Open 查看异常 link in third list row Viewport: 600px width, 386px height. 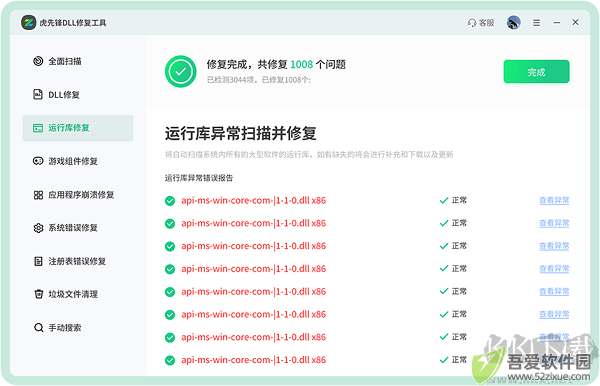tap(554, 246)
